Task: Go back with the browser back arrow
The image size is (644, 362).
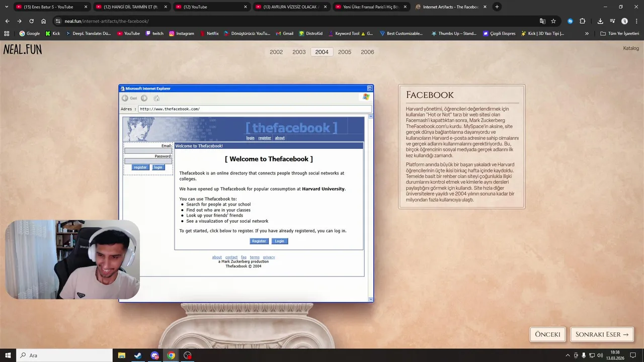Action: coord(7,21)
